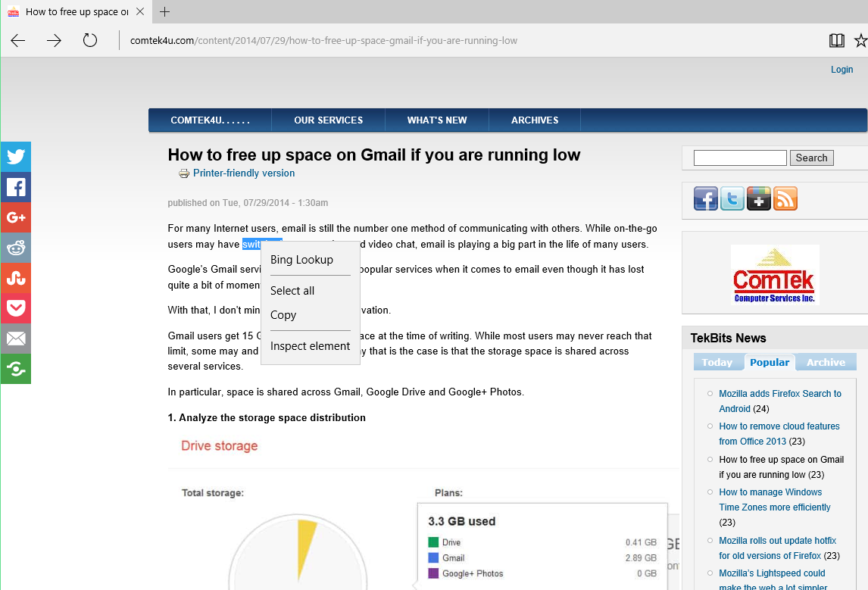Click the TekBits News panel heading
The height and width of the screenshot is (590, 868).
(x=728, y=338)
